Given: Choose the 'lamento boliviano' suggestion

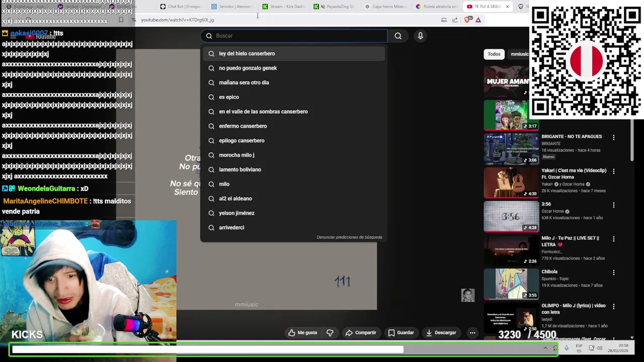Looking at the screenshot, I should 294,169.
